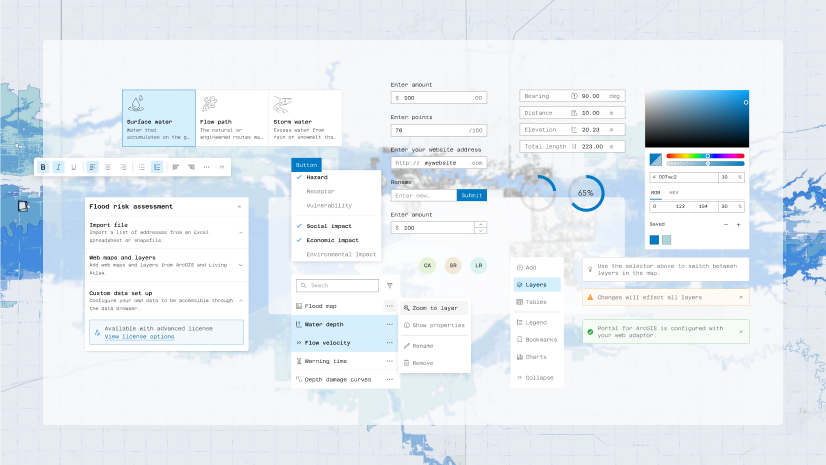Dismiss the 'Changes will effect all layers' warning
This screenshot has width=826, height=465.
(741, 298)
